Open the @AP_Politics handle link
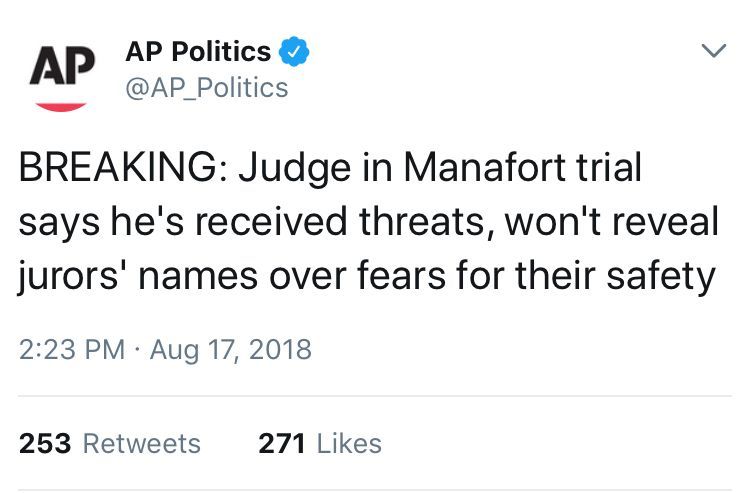 coord(207,88)
